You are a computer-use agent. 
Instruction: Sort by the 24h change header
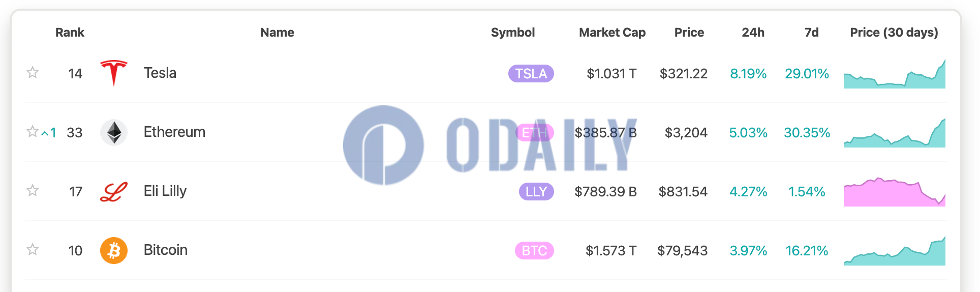tap(753, 33)
